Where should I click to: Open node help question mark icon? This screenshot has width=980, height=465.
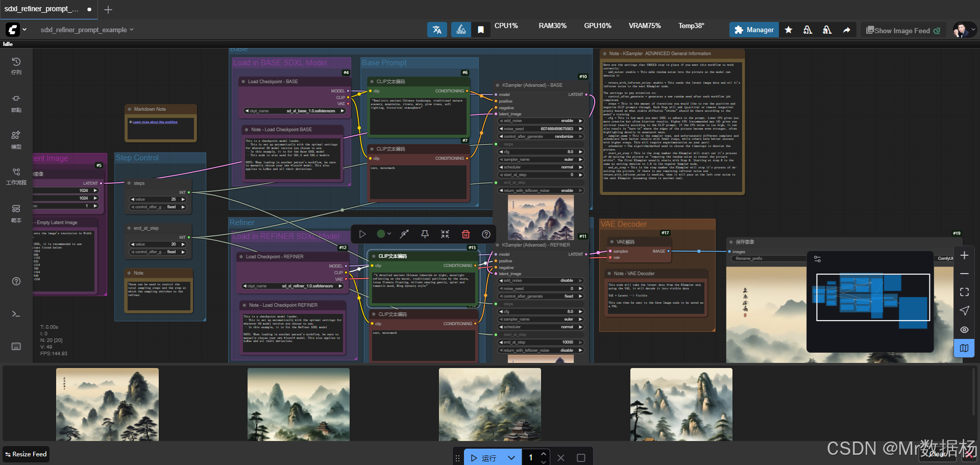pos(486,234)
